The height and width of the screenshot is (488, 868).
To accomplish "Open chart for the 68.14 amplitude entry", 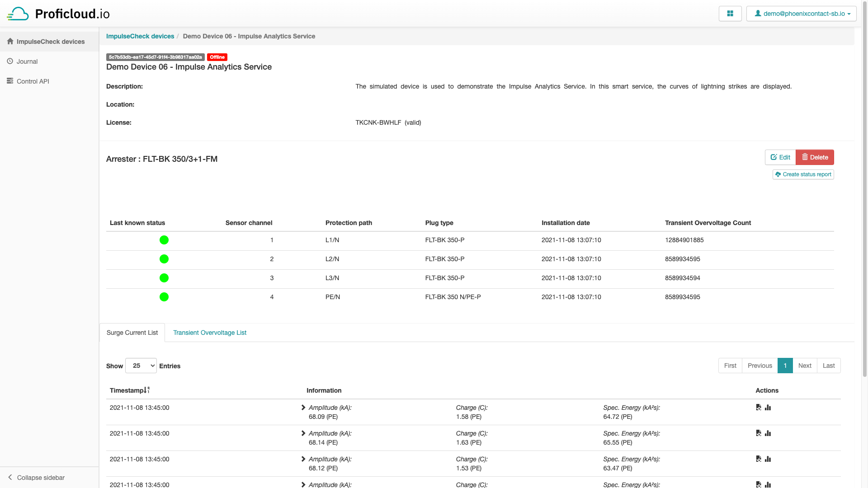I will click(768, 433).
